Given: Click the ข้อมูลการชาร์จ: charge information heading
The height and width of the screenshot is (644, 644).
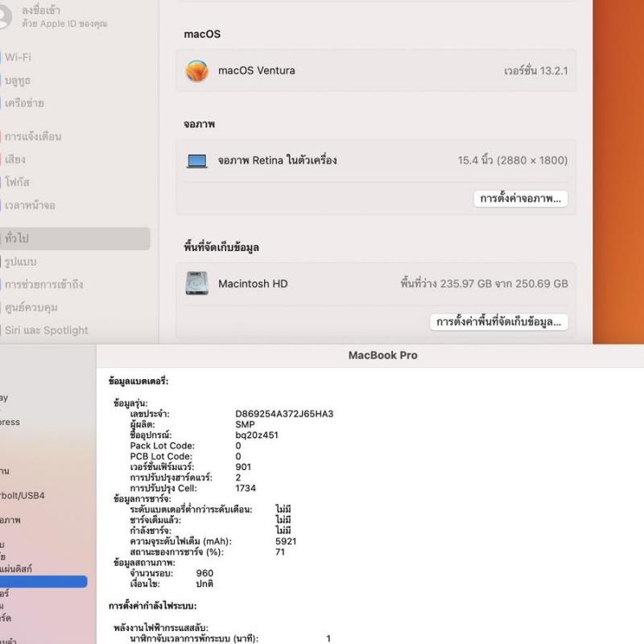Looking at the screenshot, I should coord(142,499).
